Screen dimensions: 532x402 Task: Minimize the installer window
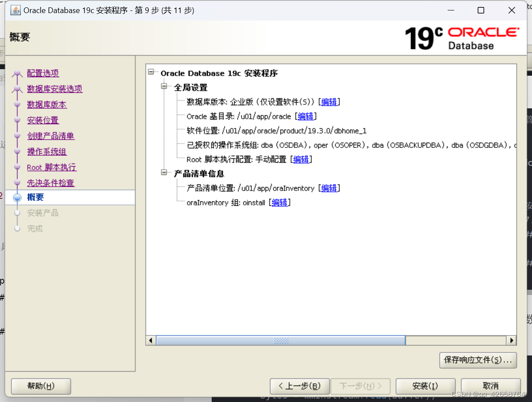pos(450,10)
